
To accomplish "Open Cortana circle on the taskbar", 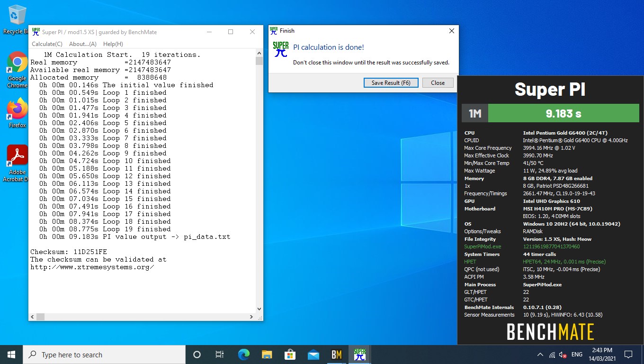I will pos(197,355).
